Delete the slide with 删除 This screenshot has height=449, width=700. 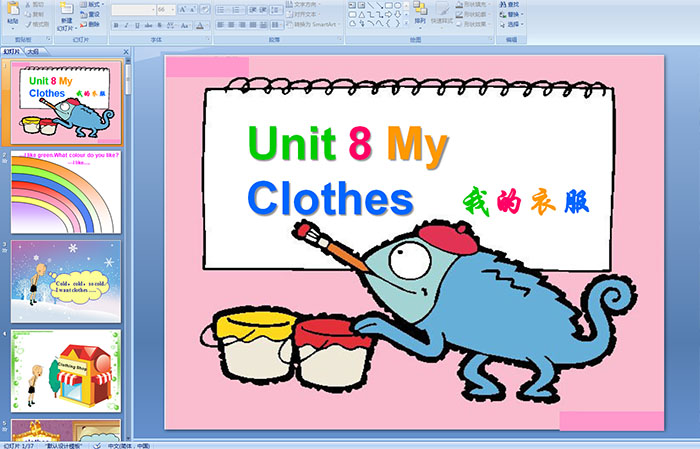[90, 24]
